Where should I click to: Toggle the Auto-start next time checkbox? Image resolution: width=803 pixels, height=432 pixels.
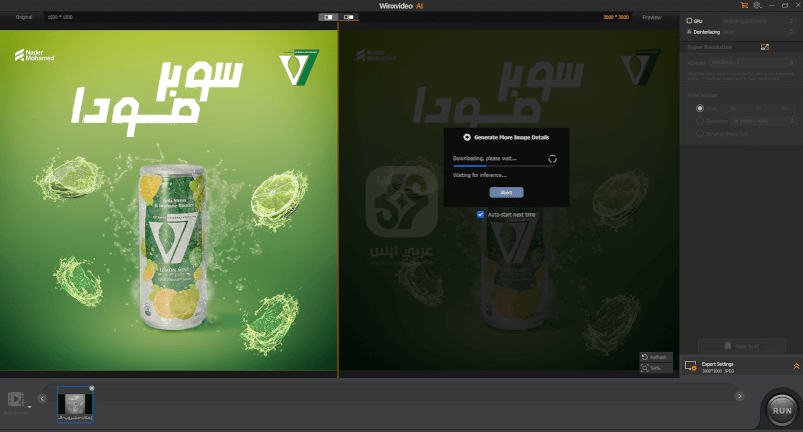click(480, 214)
